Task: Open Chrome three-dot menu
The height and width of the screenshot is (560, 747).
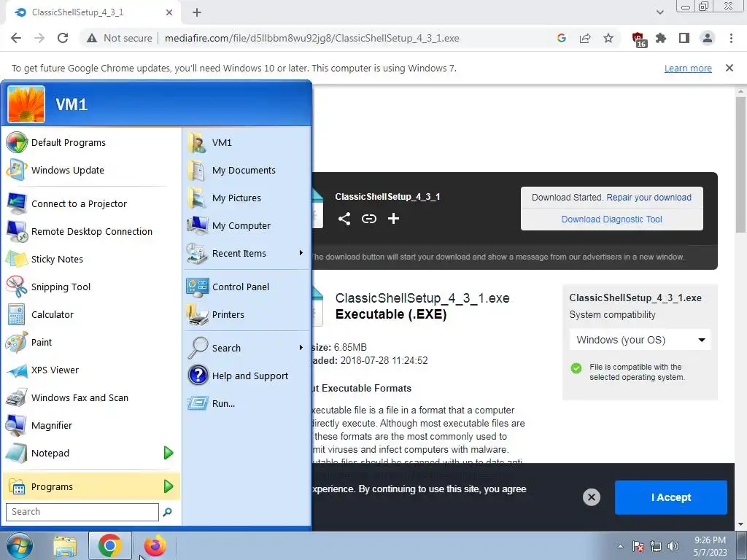Action: (x=731, y=38)
